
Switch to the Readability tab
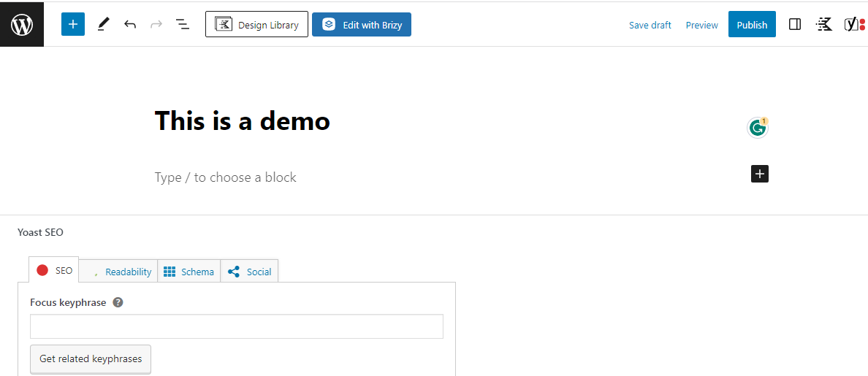click(118, 272)
